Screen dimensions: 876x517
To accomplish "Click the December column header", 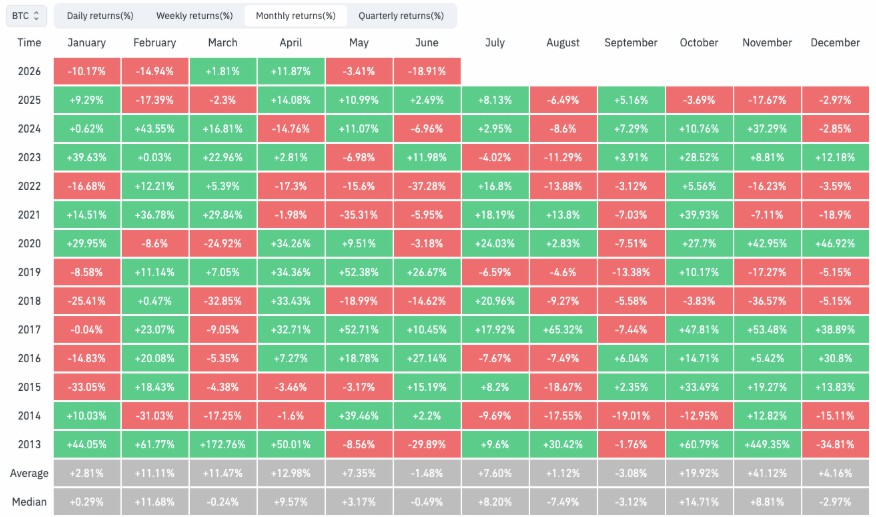I will pos(835,42).
